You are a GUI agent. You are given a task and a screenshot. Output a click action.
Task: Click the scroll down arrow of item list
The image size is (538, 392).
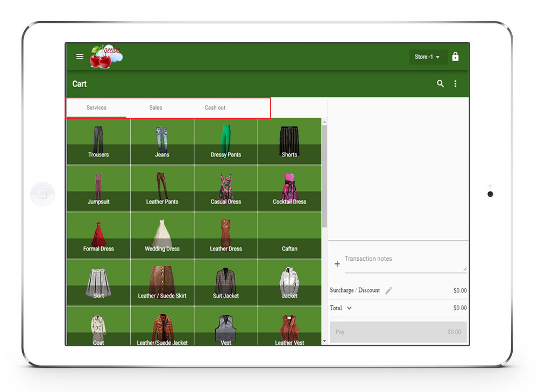click(324, 340)
